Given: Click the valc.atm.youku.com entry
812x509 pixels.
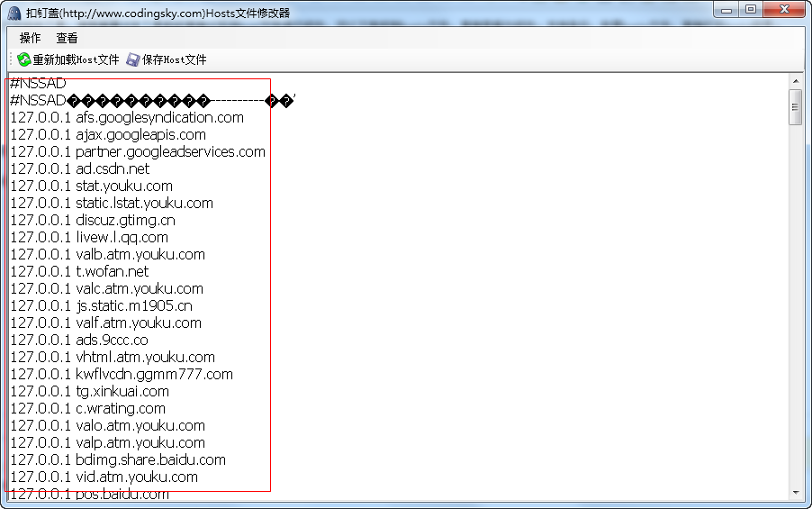Looking at the screenshot, I should click(107, 288).
